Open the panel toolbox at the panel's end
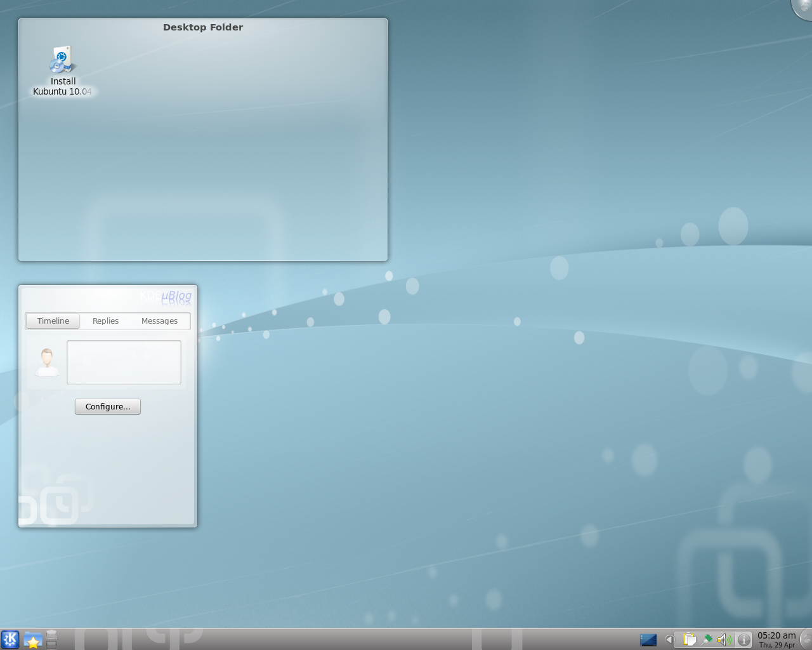 [806, 639]
